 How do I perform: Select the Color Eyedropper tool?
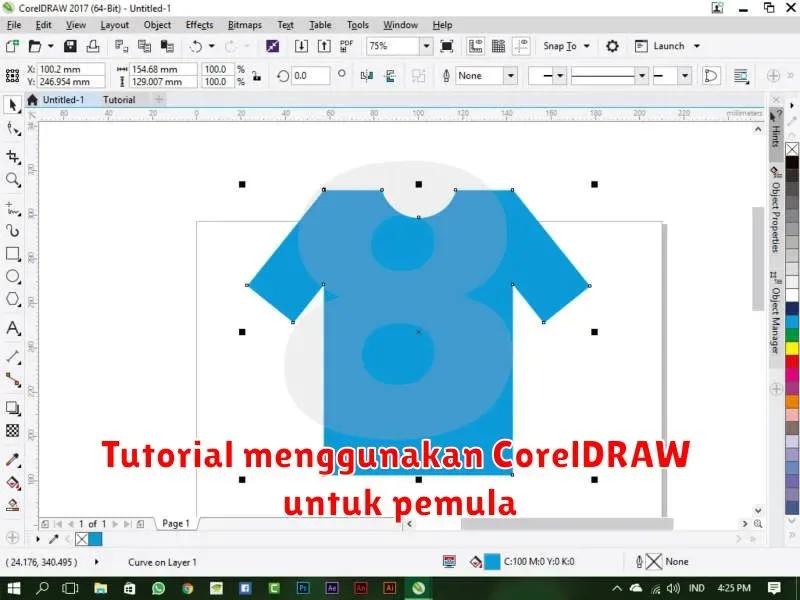coord(13,460)
